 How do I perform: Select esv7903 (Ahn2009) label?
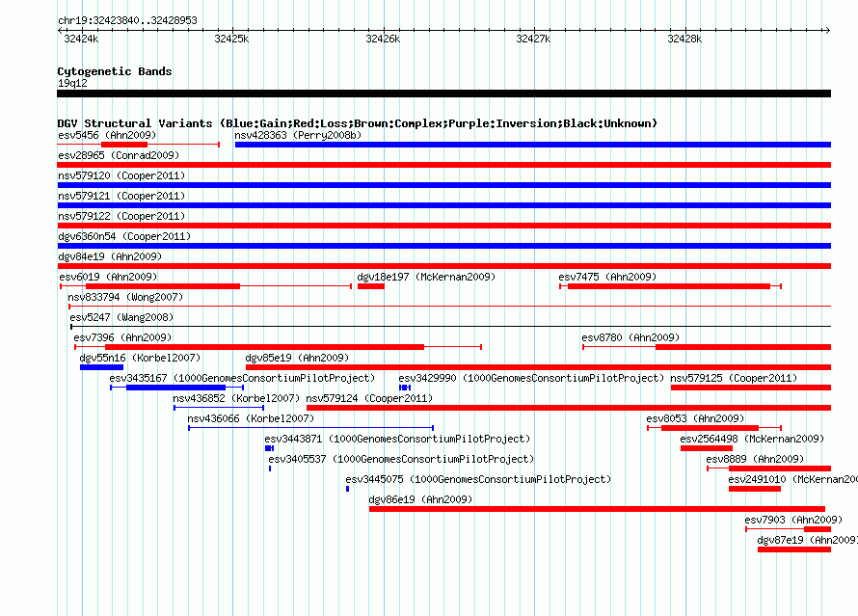click(793, 520)
